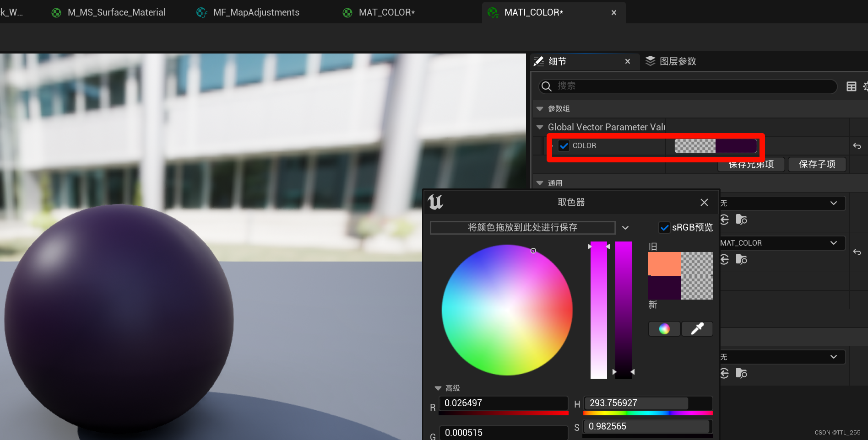The width and height of the screenshot is (868, 440).
Task: Toggle the sRGB预览 checkbox
Action: click(x=664, y=227)
